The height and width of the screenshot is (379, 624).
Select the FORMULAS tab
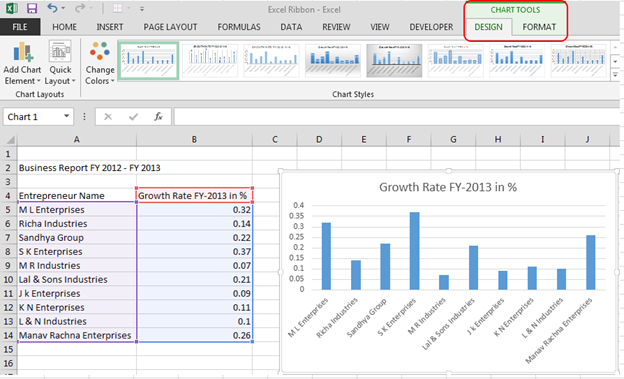(x=239, y=27)
